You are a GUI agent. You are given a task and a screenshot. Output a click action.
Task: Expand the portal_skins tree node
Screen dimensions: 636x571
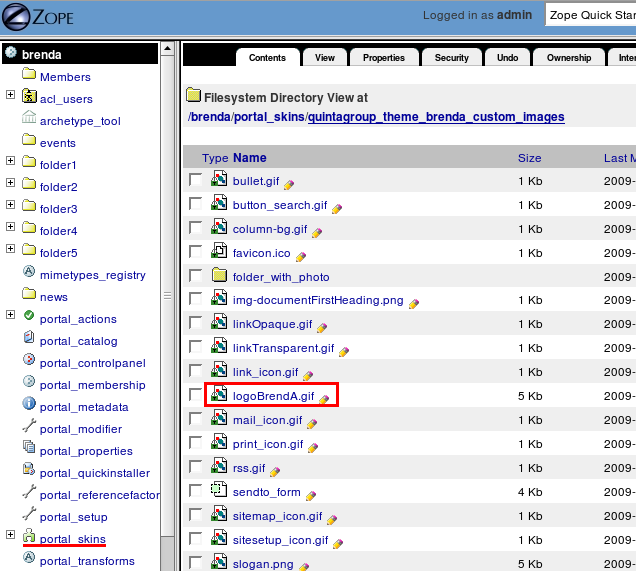point(11,535)
